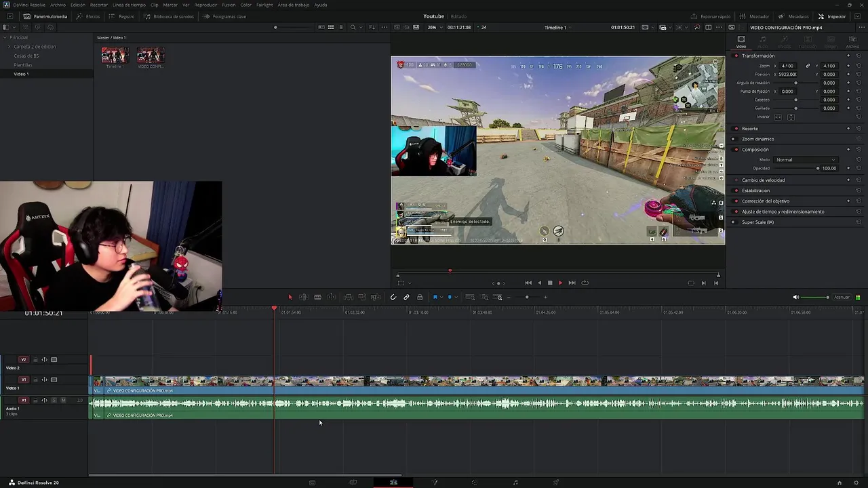
Task: Click the Linked Selection chain icon
Action: coord(406,297)
